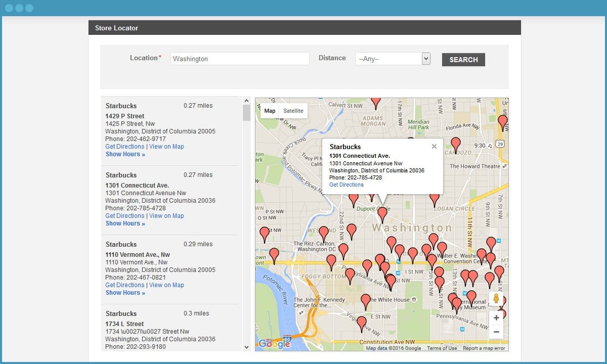Click View on Map for 1429 P Street
Screen dimensions: 607x364
click(x=166, y=147)
